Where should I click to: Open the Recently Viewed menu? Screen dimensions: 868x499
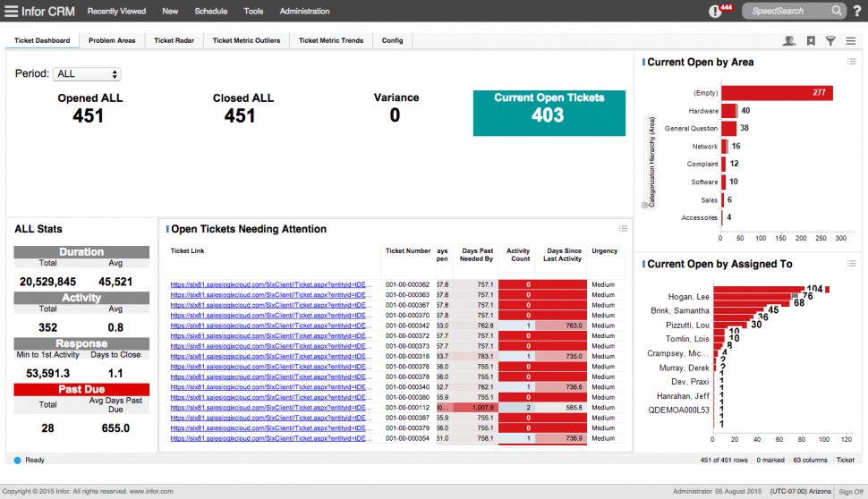click(x=117, y=11)
